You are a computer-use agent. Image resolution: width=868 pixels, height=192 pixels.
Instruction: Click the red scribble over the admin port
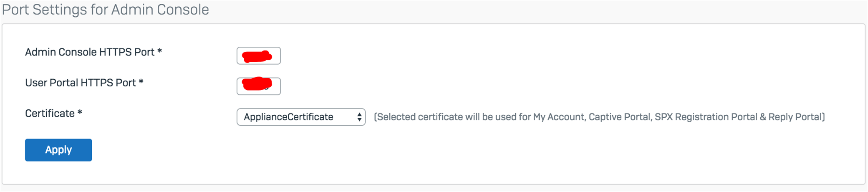point(257,56)
